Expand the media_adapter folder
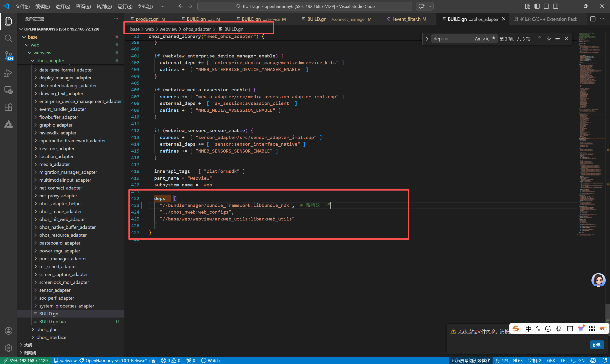The image size is (610, 364). (x=54, y=164)
